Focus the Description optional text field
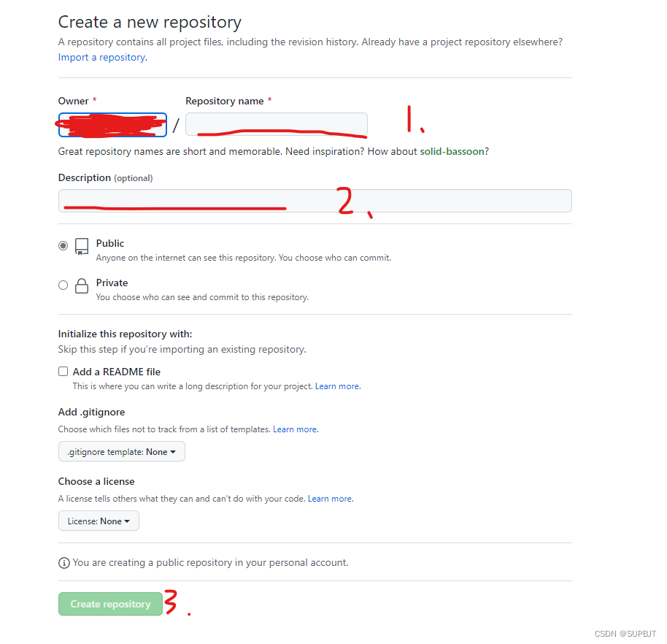The width and height of the screenshot is (667, 644). tap(315, 201)
